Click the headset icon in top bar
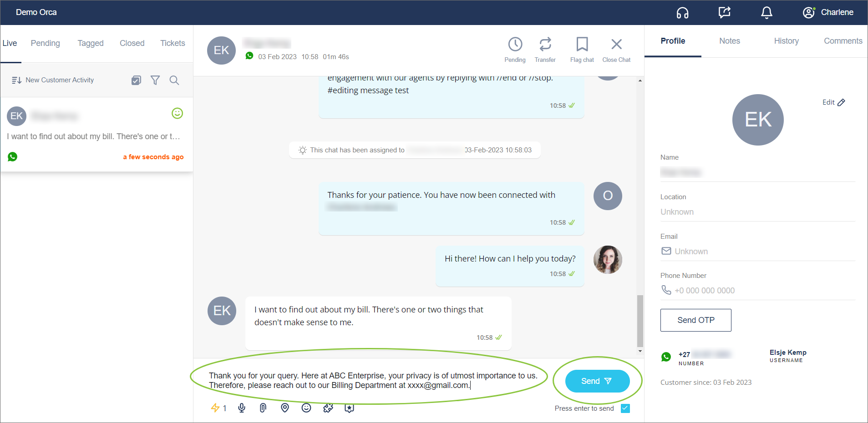 [x=682, y=13]
